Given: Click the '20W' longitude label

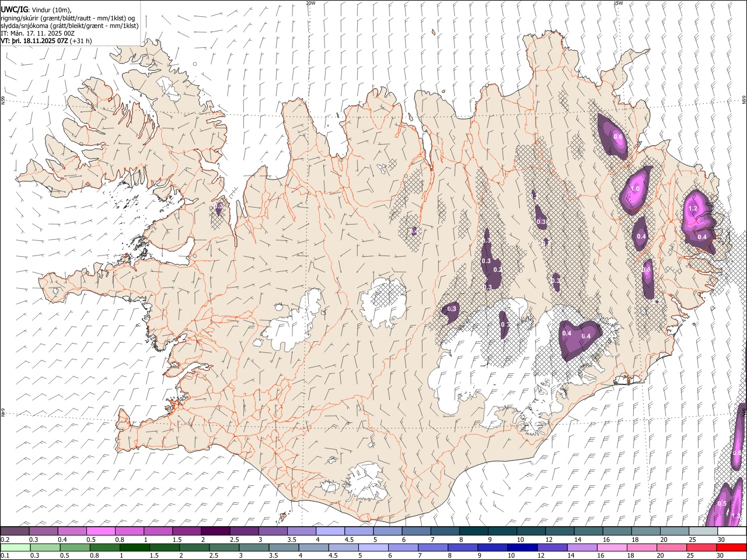Looking at the screenshot, I should [310, 2].
